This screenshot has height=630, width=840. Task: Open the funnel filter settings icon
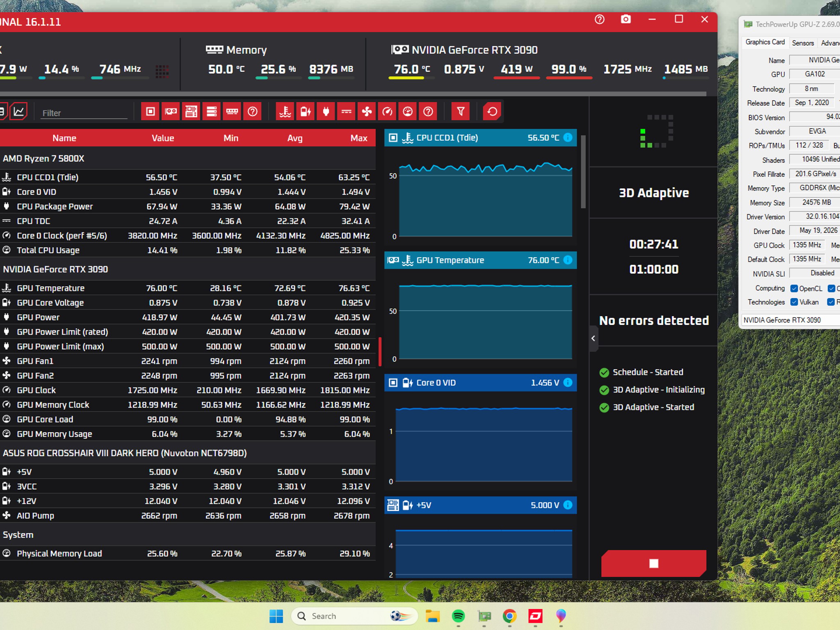click(461, 112)
